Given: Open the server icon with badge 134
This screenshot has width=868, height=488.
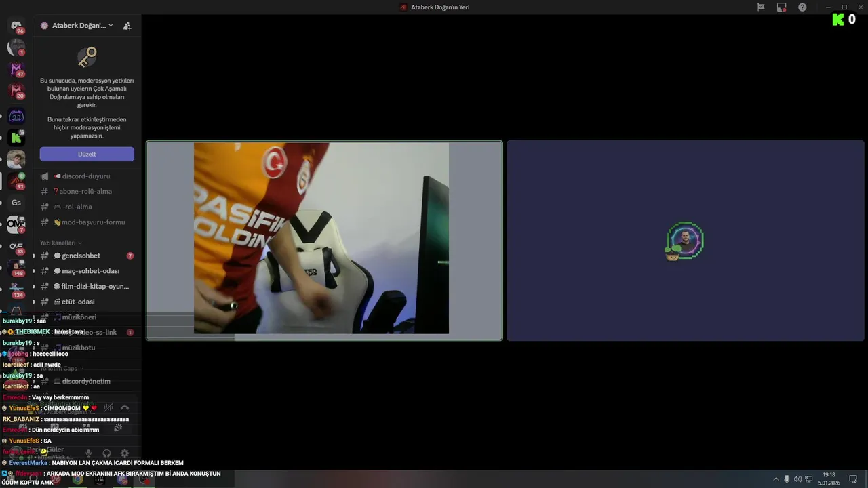Looking at the screenshot, I should pyautogui.click(x=16, y=289).
